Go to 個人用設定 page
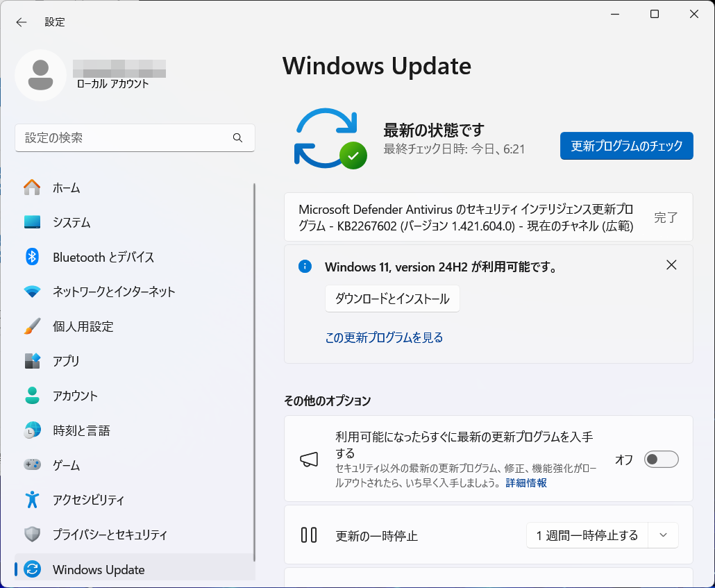This screenshot has width=715, height=588. click(x=135, y=326)
